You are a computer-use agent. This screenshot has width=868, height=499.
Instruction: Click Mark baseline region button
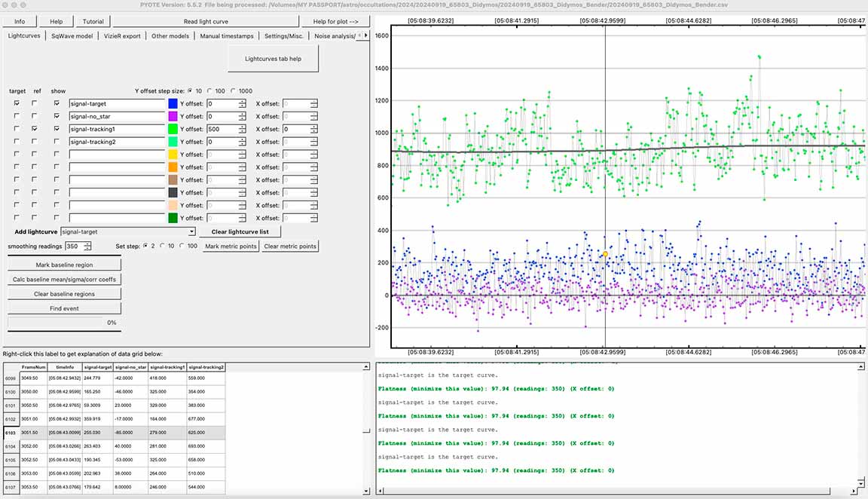pyautogui.click(x=64, y=265)
